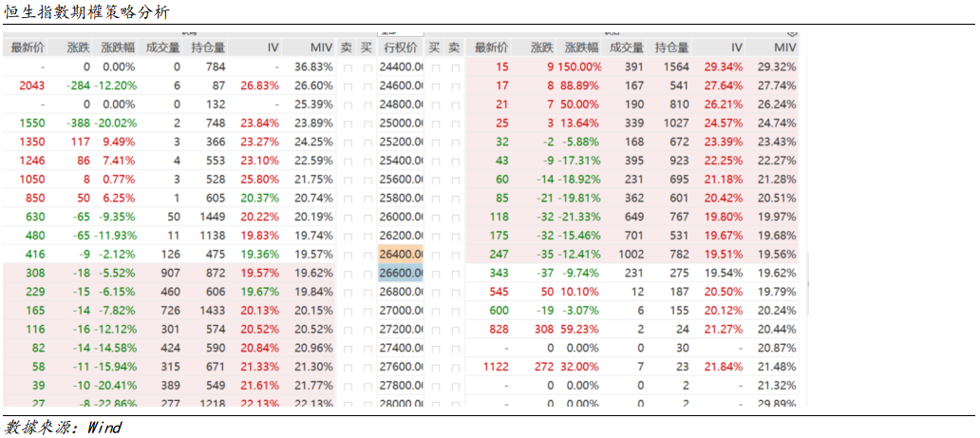Click the right-side MIV column header
The image size is (980, 438).
point(784,48)
